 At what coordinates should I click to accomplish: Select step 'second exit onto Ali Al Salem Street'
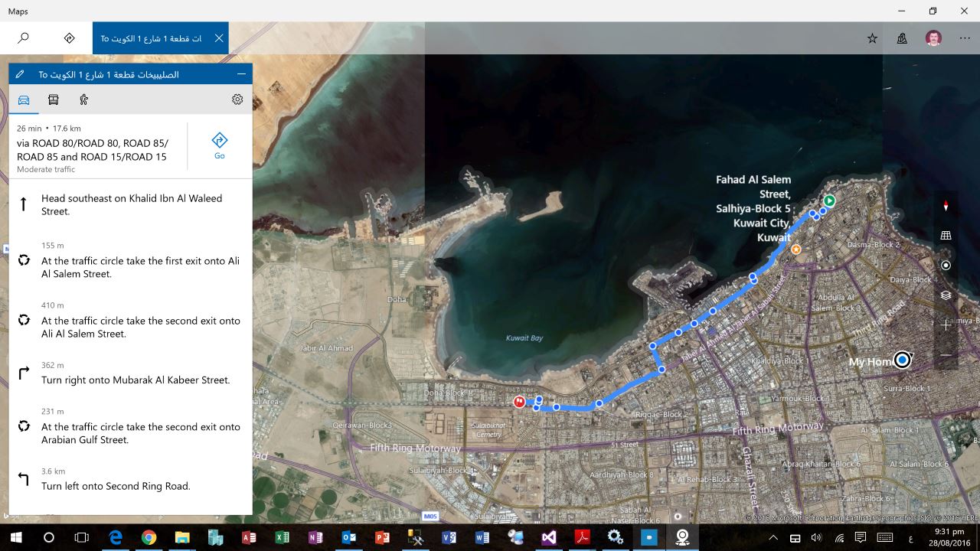point(130,320)
